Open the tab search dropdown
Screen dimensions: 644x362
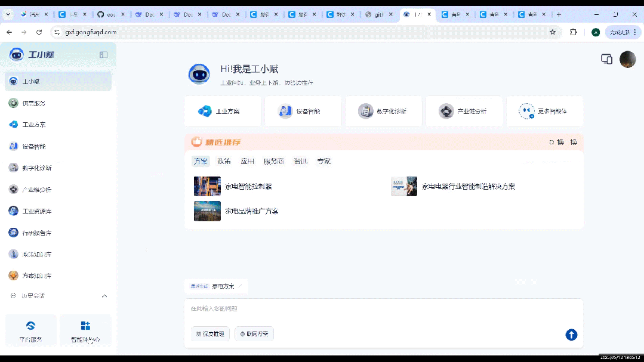(x=8, y=14)
